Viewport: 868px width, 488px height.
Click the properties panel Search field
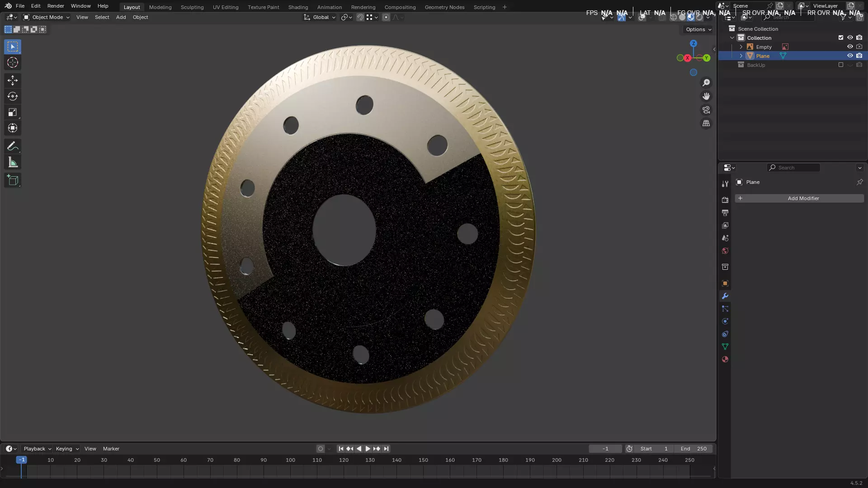click(793, 168)
